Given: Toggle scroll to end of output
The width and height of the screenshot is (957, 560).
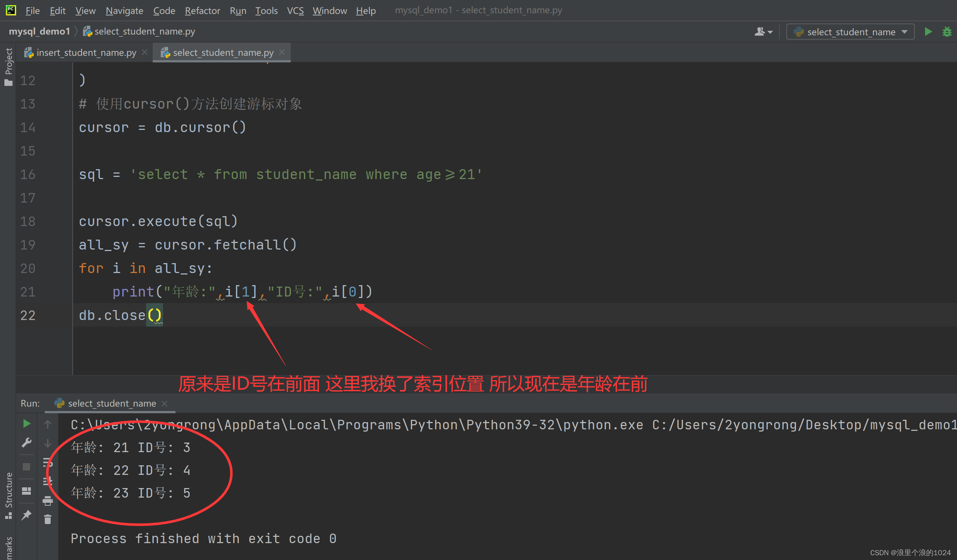Looking at the screenshot, I should coord(47,481).
